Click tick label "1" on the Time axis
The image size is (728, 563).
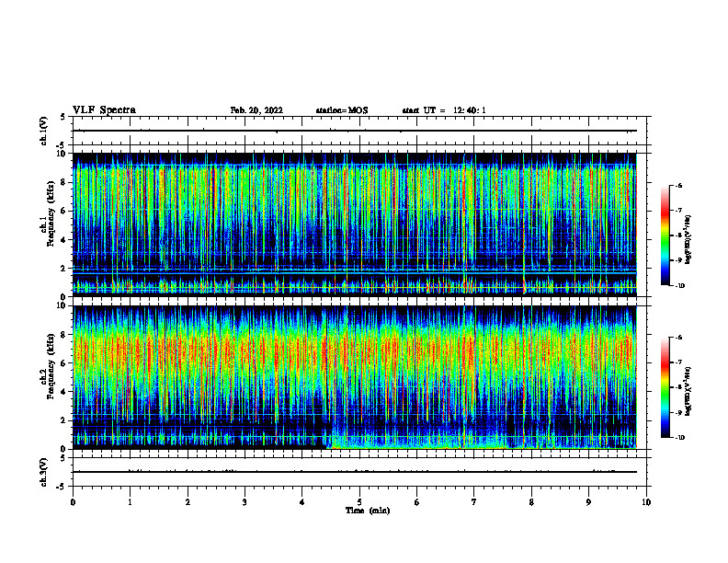tap(130, 502)
